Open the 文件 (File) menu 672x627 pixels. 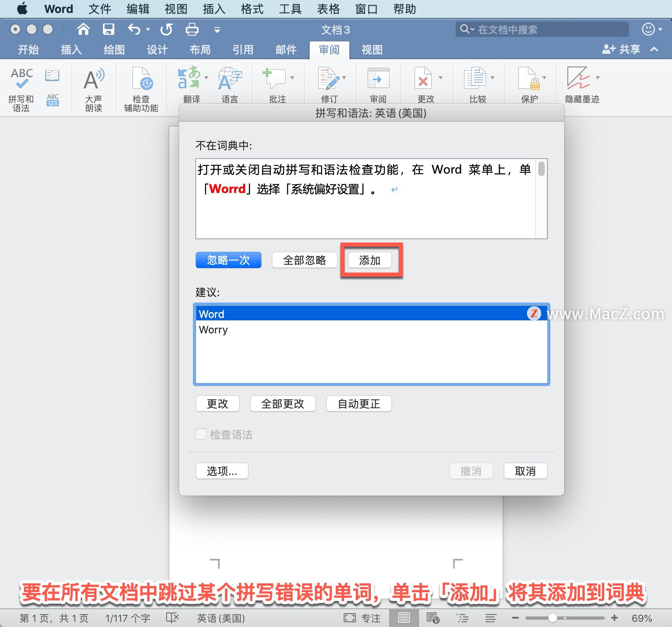[x=100, y=9]
